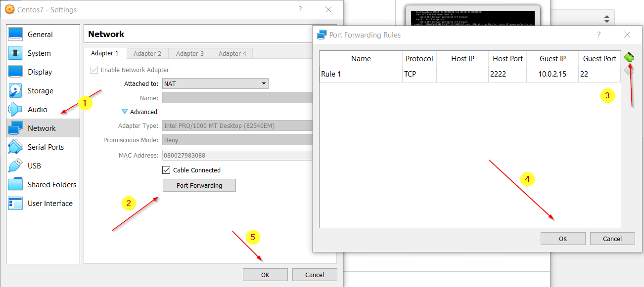Click the Name column header
Image resolution: width=644 pixels, height=287 pixels.
coord(361,58)
